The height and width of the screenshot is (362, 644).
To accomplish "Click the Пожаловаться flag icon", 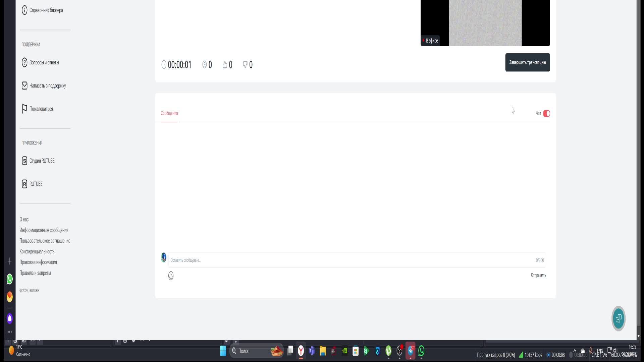I will (x=24, y=109).
